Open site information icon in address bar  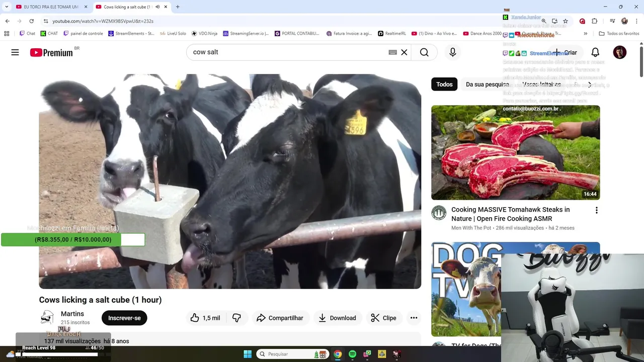click(x=46, y=21)
